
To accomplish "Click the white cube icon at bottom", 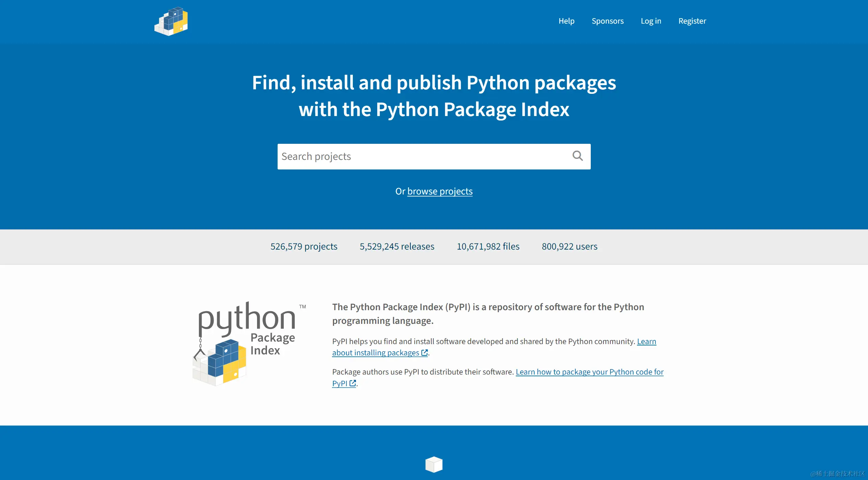I will pyautogui.click(x=434, y=464).
